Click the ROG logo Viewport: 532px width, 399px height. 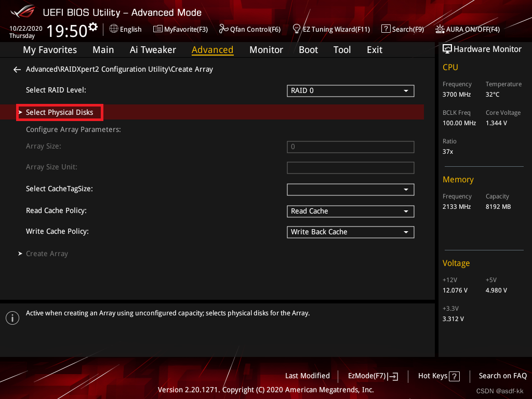pos(23,11)
